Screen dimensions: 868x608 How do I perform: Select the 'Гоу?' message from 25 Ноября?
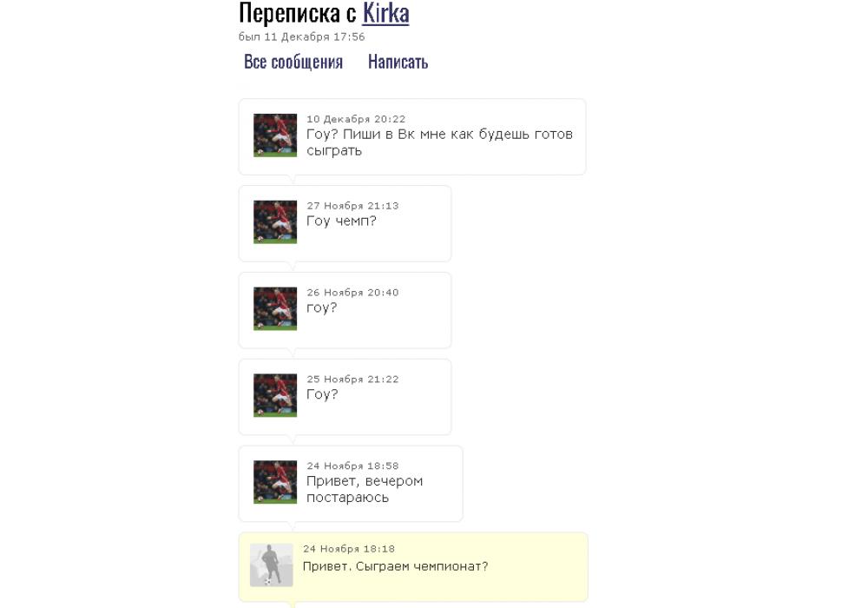[345, 397]
